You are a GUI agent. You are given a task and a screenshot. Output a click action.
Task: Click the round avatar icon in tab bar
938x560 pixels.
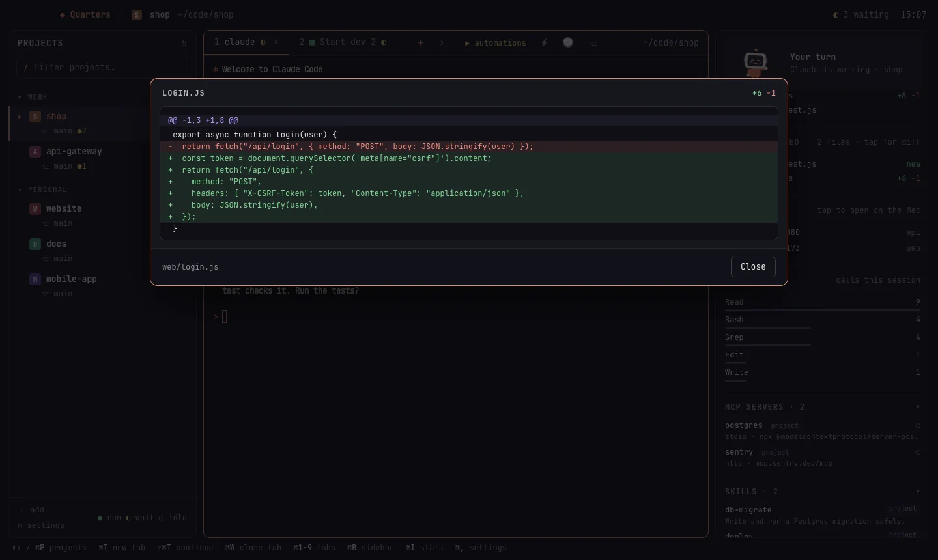click(568, 42)
